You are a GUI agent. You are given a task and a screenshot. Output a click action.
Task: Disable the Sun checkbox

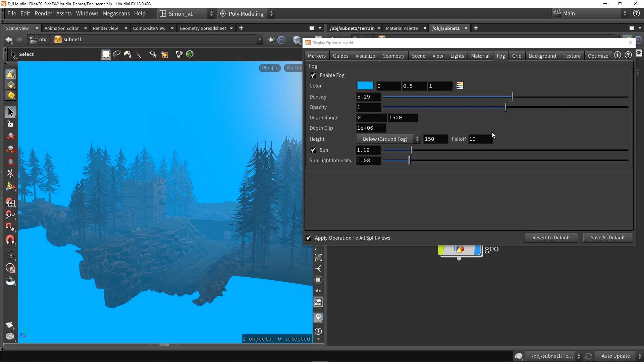click(313, 150)
